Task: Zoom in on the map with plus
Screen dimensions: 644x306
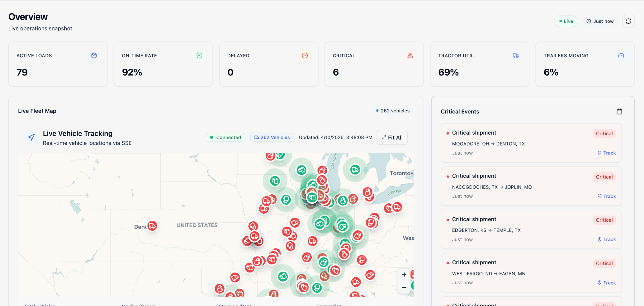Action: [404, 275]
